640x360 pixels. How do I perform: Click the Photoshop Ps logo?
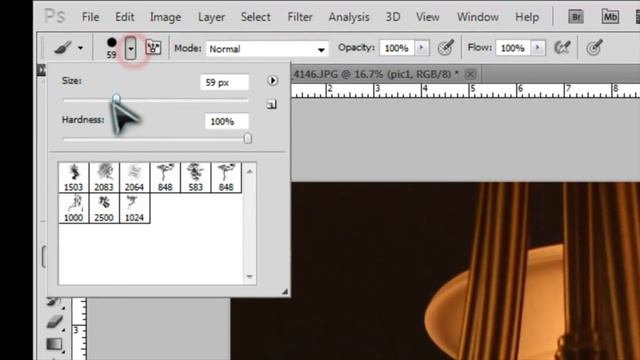click(54, 17)
